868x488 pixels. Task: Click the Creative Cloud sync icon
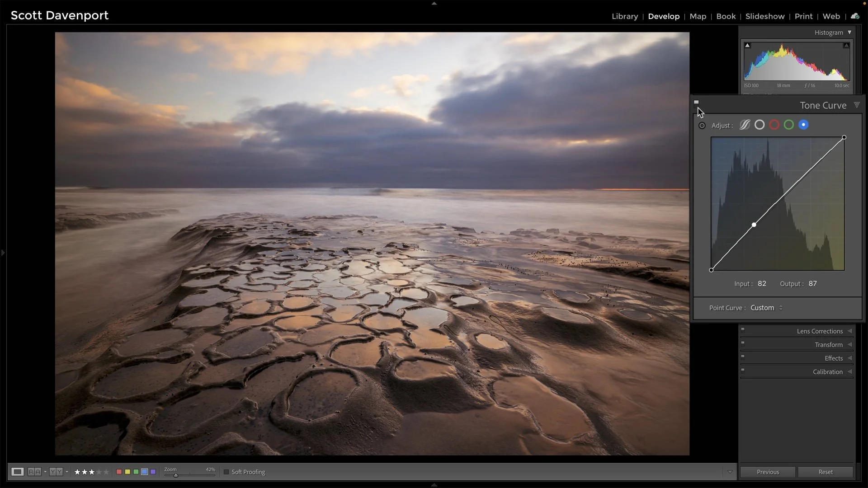click(x=855, y=15)
